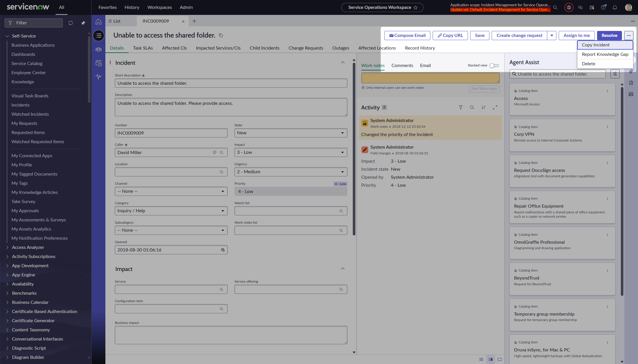Select Copy Incident menu option
Viewport: 638px width, 364px height.
[596, 45]
